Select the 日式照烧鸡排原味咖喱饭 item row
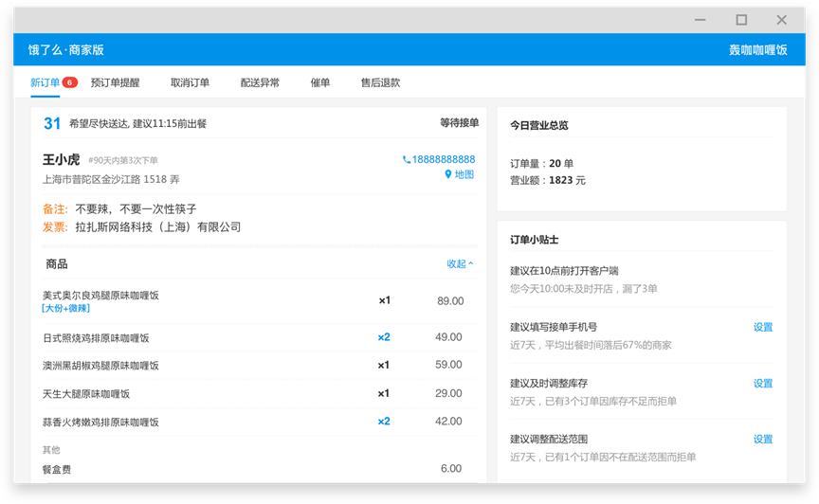This screenshot has width=819, height=504. pos(96,337)
